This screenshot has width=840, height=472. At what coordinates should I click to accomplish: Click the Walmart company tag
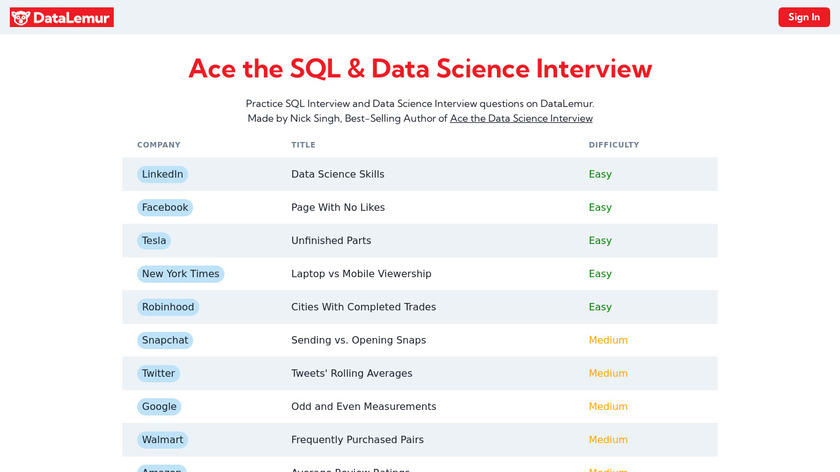coord(162,439)
